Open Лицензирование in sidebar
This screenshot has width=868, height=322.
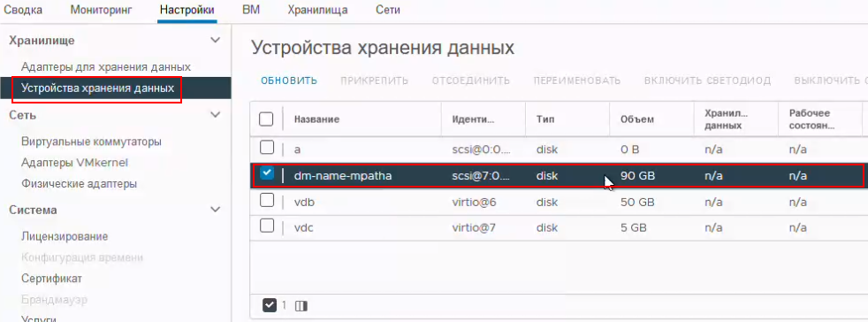tap(65, 237)
